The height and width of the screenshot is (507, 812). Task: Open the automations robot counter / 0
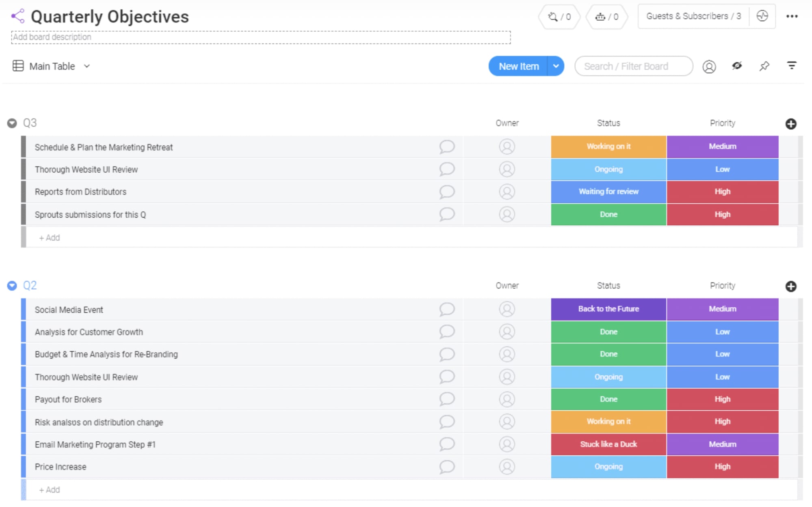(607, 17)
